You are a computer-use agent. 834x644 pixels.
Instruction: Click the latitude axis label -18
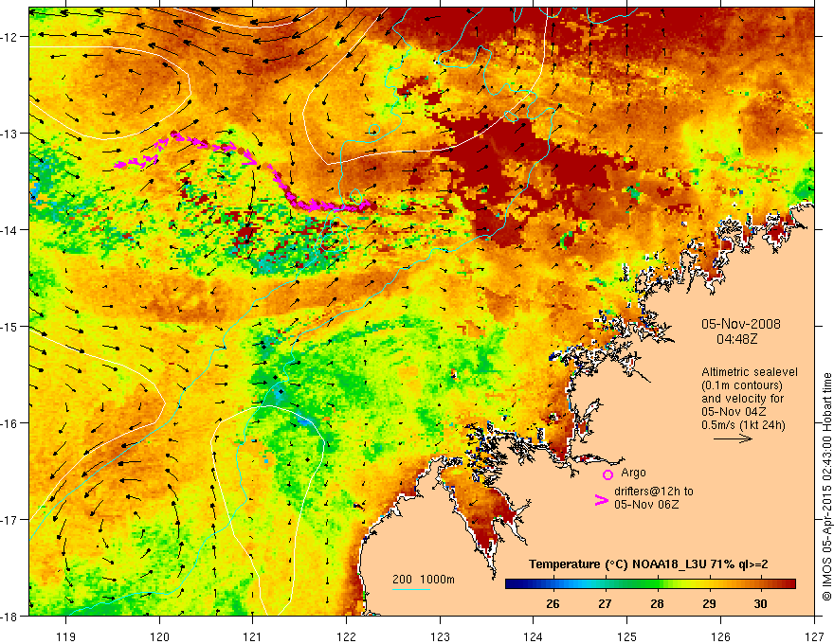point(9,616)
